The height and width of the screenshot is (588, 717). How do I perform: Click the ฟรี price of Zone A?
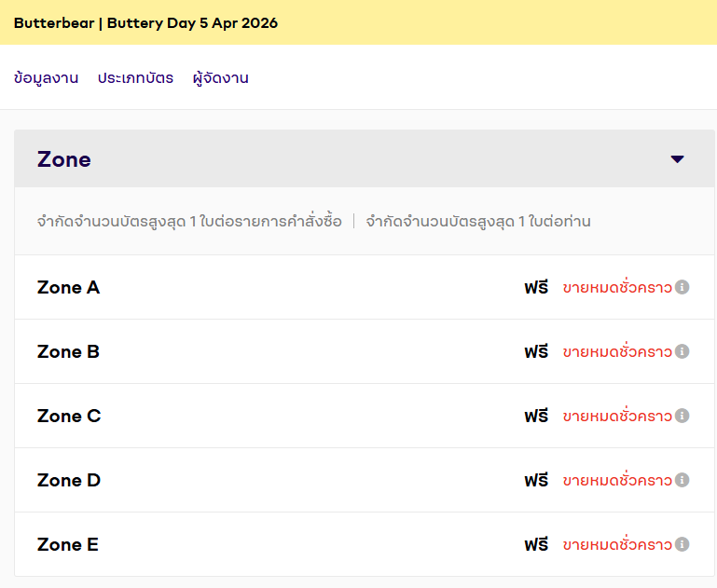click(536, 287)
